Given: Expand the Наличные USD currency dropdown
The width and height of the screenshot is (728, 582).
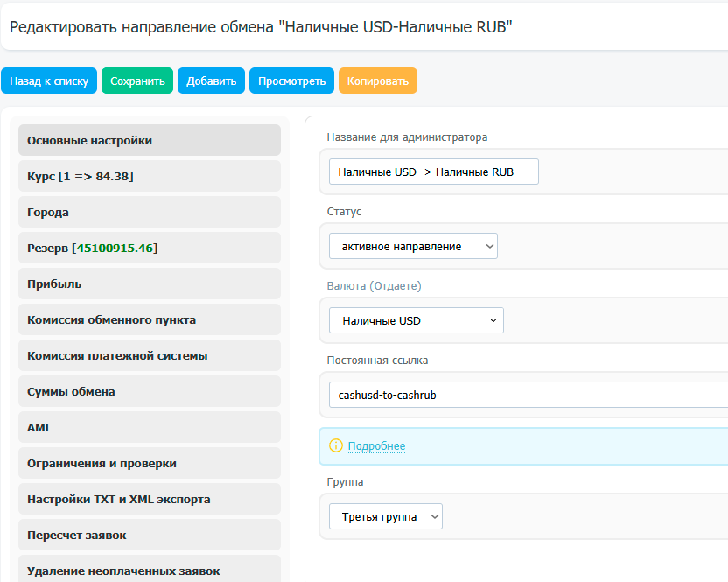Looking at the screenshot, I should click(x=416, y=320).
